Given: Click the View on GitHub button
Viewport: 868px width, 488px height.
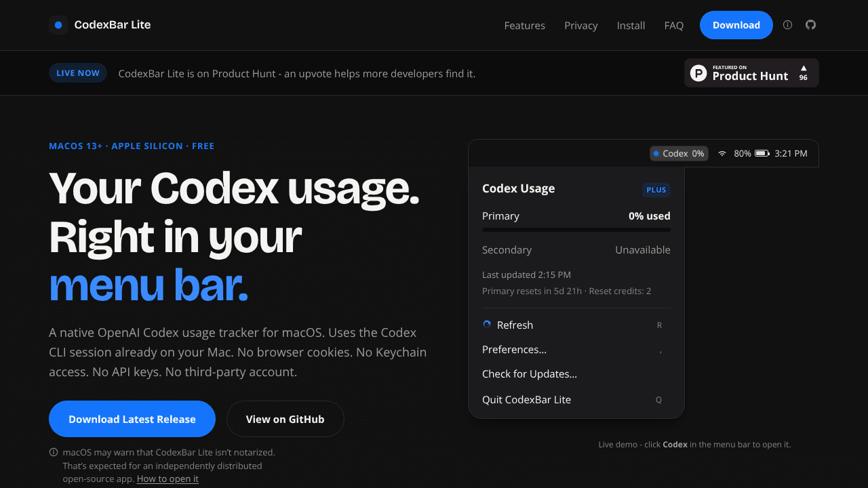Looking at the screenshot, I should click(x=285, y=419).
